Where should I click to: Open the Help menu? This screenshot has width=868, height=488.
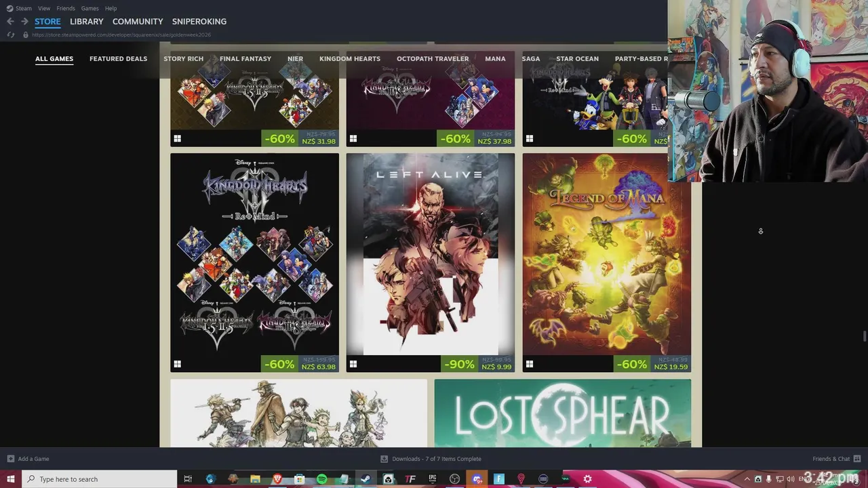point(111,8)
